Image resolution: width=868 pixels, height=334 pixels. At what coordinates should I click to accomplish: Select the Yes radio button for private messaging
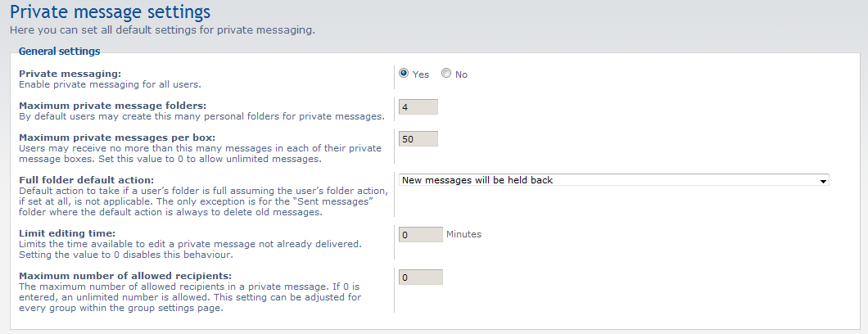pos(404,74)
